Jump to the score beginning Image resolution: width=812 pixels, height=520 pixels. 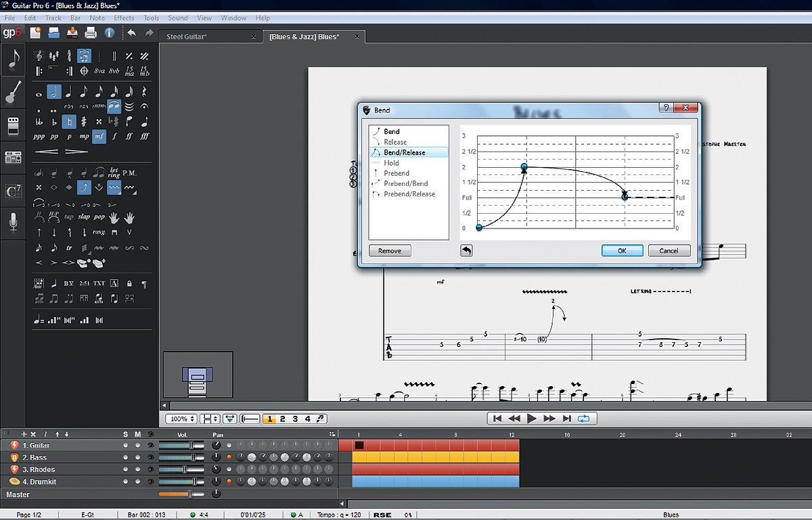497,419
